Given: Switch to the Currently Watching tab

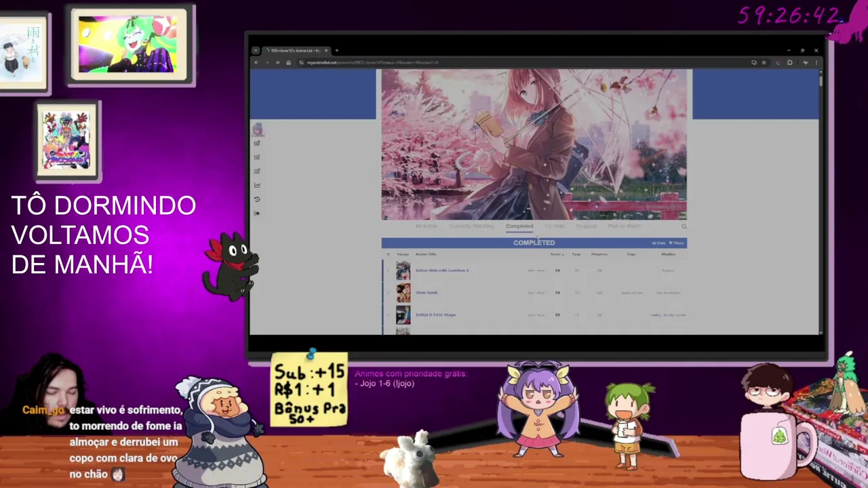Looking at the screenshot, I should pos(471,226).
